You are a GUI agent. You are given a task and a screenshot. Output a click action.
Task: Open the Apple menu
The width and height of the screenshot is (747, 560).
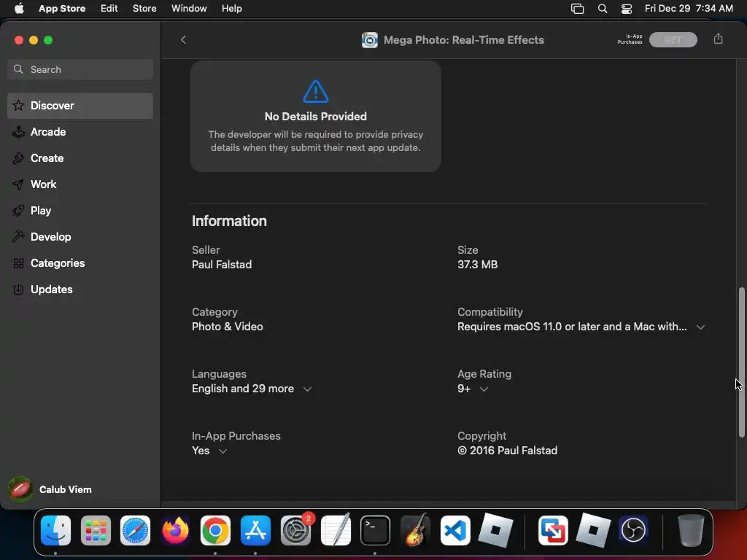pyautogui.click(x=19, y=9)
